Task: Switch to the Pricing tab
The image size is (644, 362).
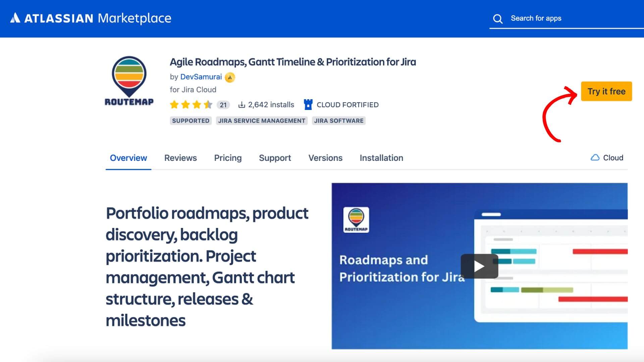Action: [228, 158]
